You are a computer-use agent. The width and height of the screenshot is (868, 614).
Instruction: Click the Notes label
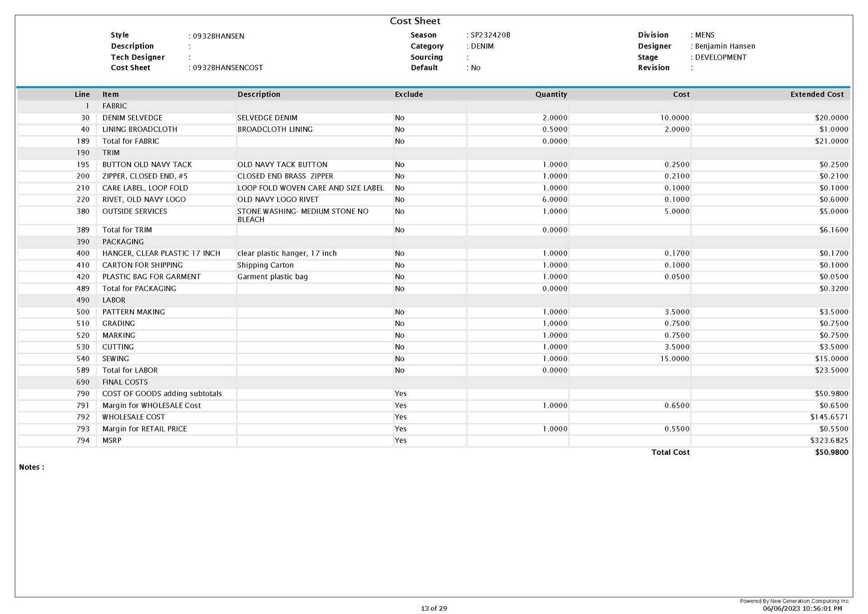31,467
